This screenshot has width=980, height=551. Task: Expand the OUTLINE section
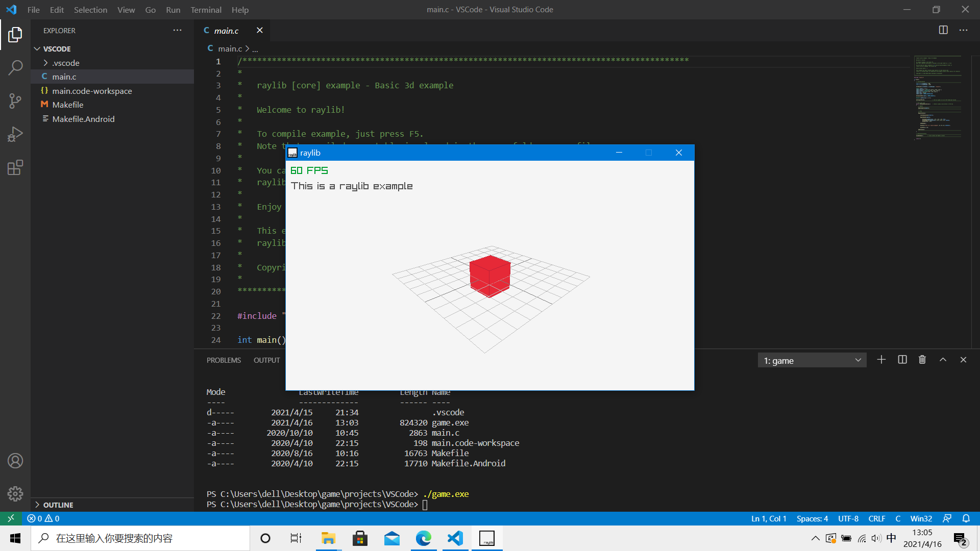pyautogui.click(x=58, y=505)
